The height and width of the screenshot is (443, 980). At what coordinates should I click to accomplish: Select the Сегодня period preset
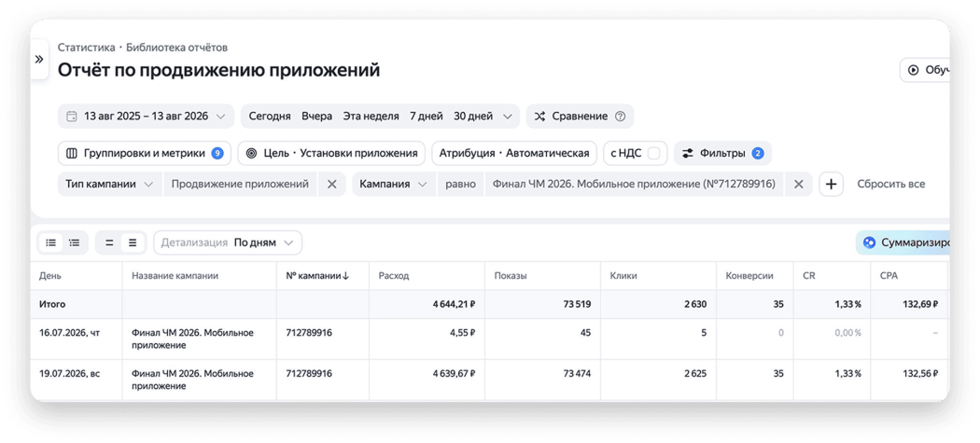click(270, 117)
